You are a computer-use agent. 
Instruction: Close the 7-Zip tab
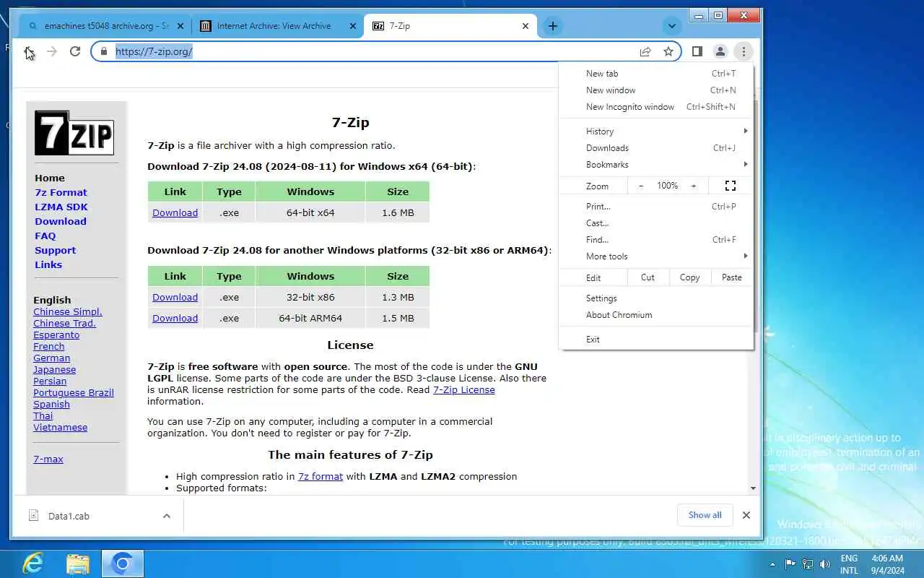(526, 26)
